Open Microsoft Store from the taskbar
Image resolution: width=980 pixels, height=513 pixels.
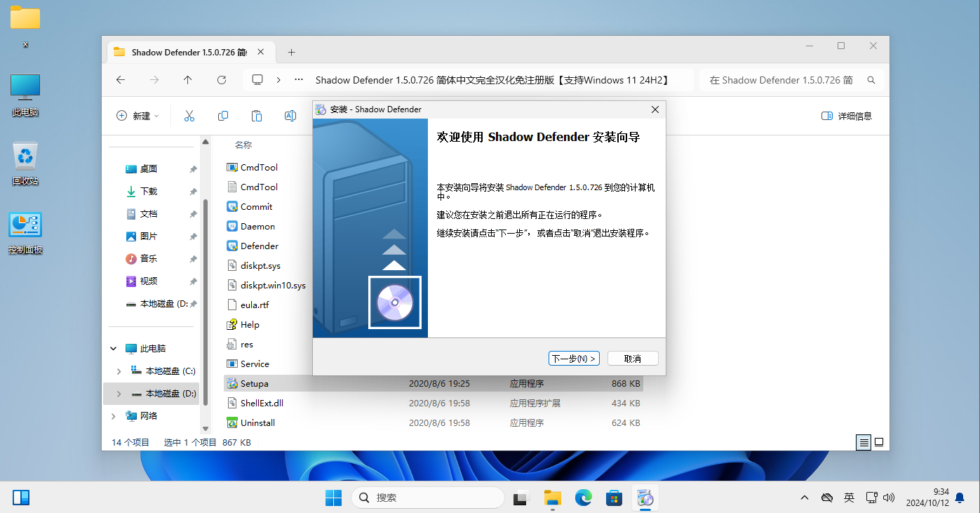coord(615,498)
